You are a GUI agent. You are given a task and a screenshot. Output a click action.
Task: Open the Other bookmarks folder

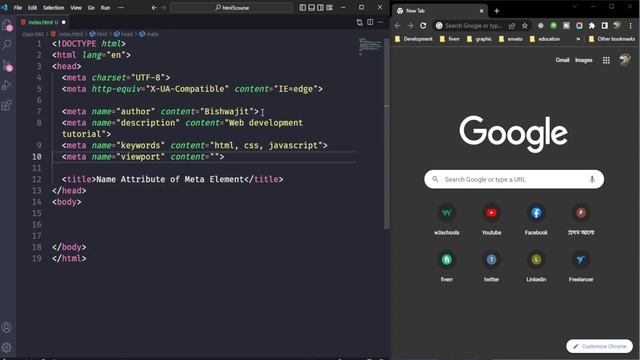(612, 39)
